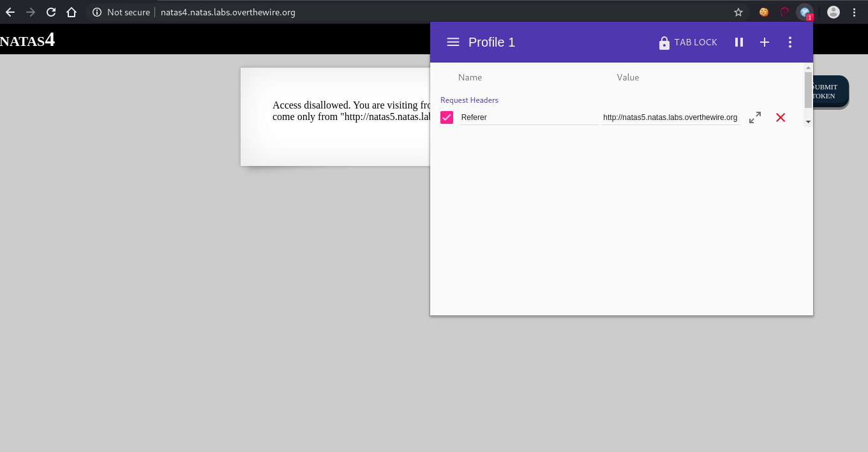Viewport: 868px width, 452px height.
Task: Click the Request Headers section label
Action: [469, 100]
